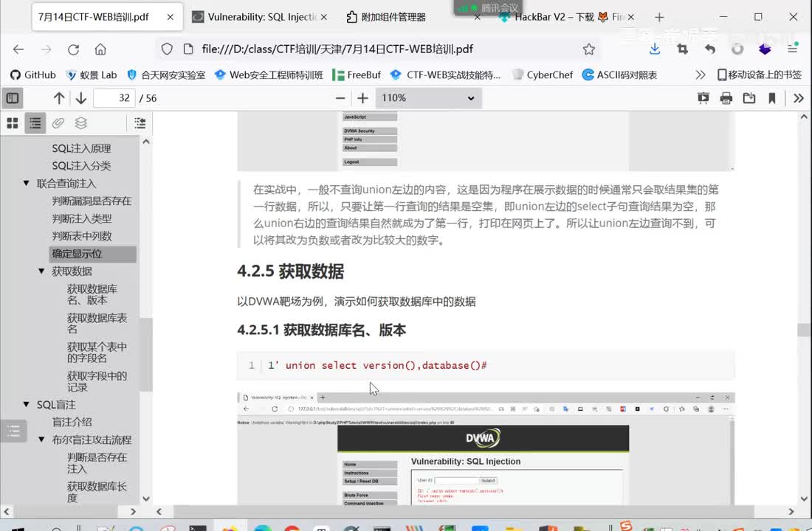812x531 pixels.
Task: Switch to Vulnerability: SQL Injection tab
Action: point(259,17)
